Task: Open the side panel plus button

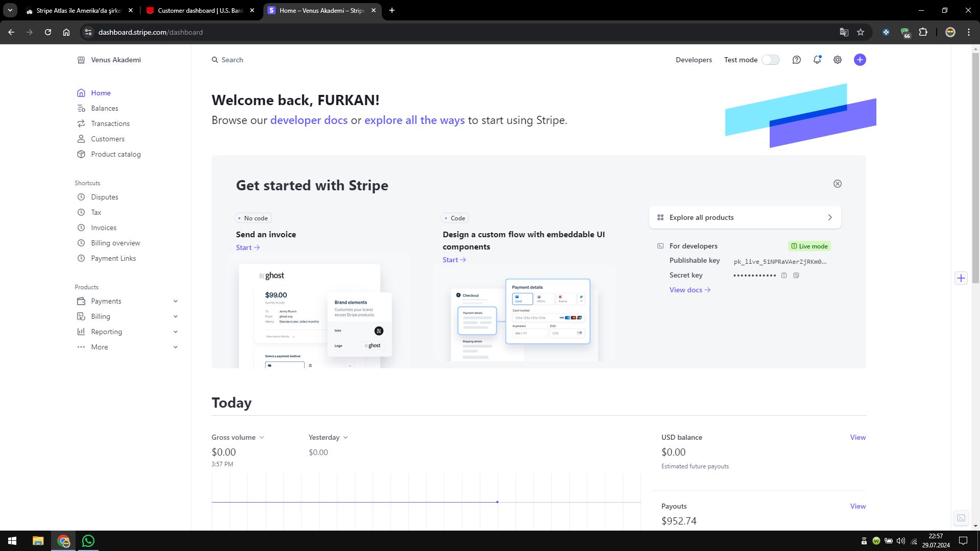Action: 961,278
